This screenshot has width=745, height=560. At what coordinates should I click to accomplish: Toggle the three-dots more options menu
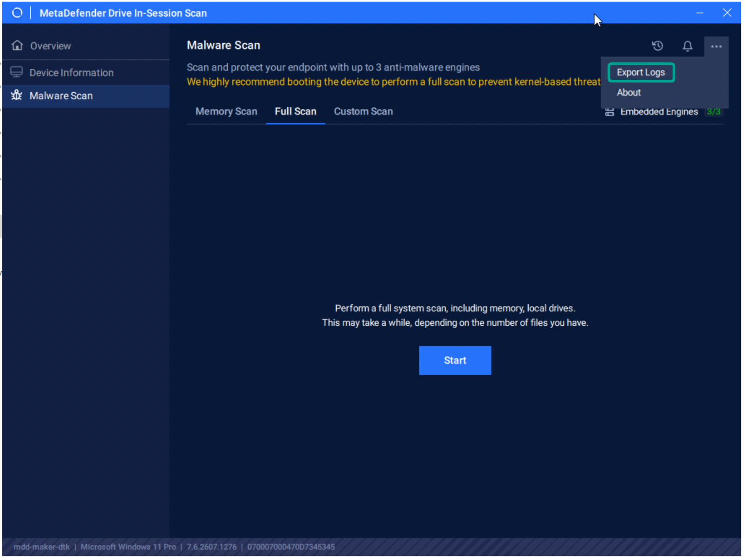(716, 46)
